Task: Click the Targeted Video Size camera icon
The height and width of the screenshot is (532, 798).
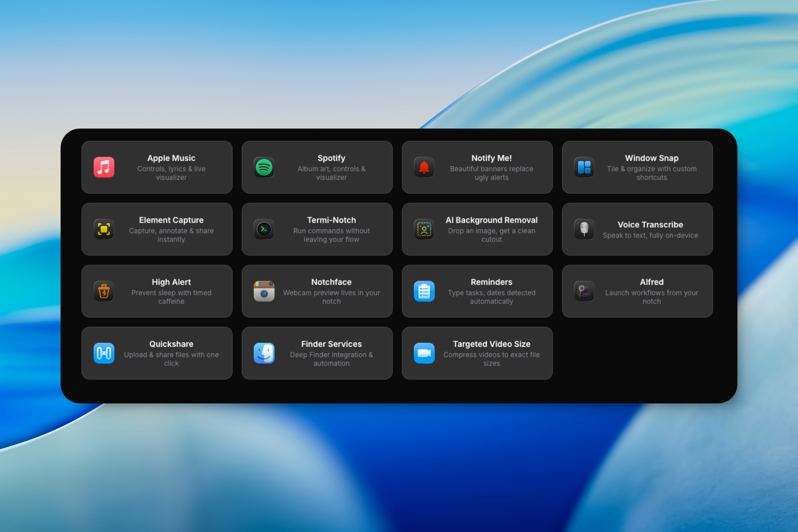Action: click(x=424, y=353)
